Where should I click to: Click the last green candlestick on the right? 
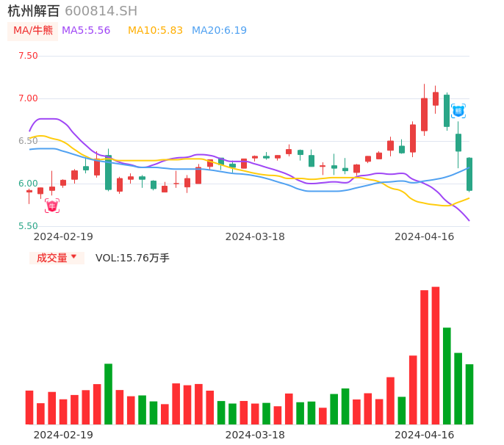tap(469, 175)
